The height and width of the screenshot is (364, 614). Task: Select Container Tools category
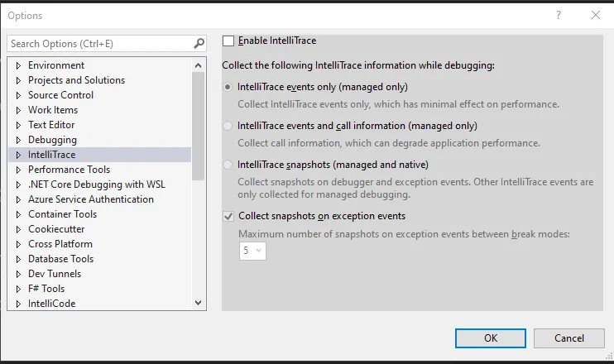(62, 214)
